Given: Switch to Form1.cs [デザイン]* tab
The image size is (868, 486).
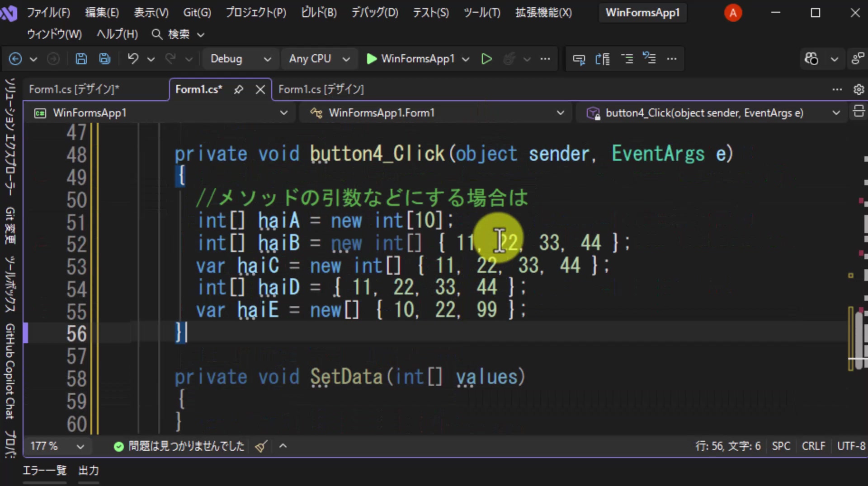Looking at the screenshot, I should click(74, 89).
